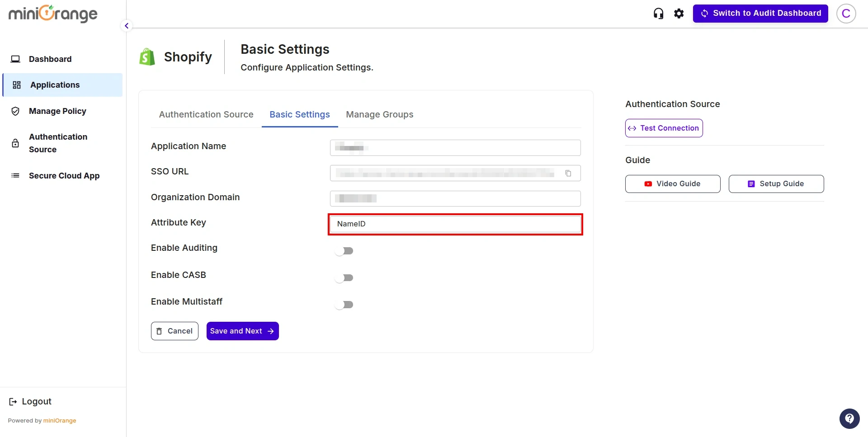Image resolution: width=868 pixels, height=437 pixels.
Task: Enable the Multistaff toggle
Action: point(344,305)
